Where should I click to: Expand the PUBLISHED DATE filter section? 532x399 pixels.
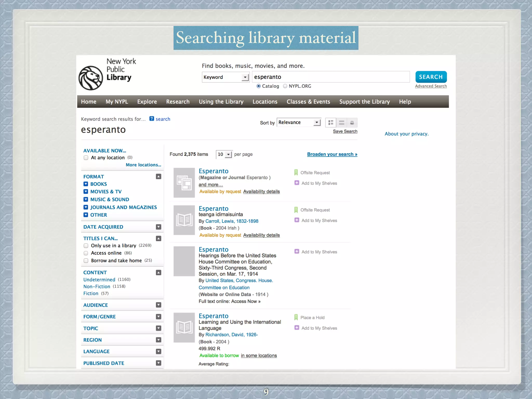point(158,363)
